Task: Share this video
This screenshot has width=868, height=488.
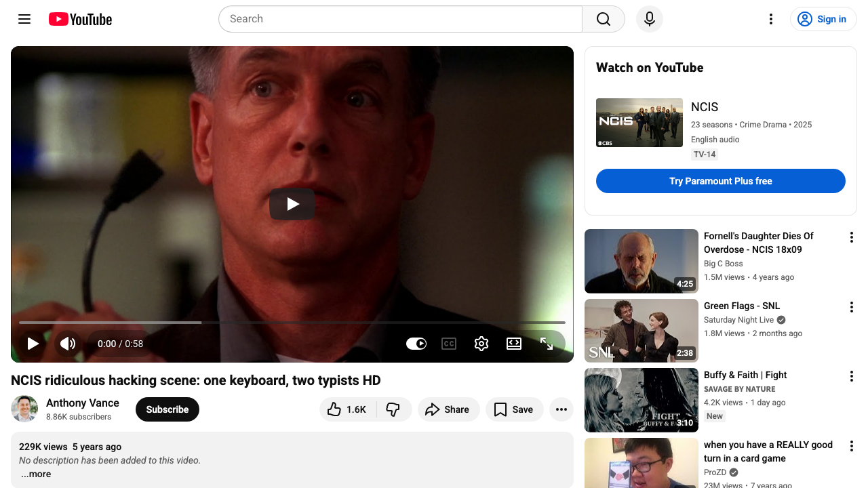Action: click(x=449, y=409)
